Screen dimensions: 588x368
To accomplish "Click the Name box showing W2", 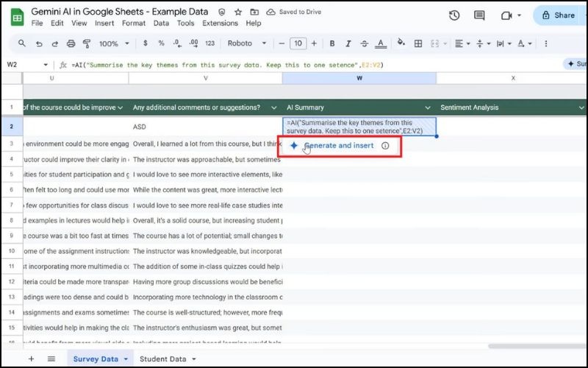I will click(x=26, y=65).
